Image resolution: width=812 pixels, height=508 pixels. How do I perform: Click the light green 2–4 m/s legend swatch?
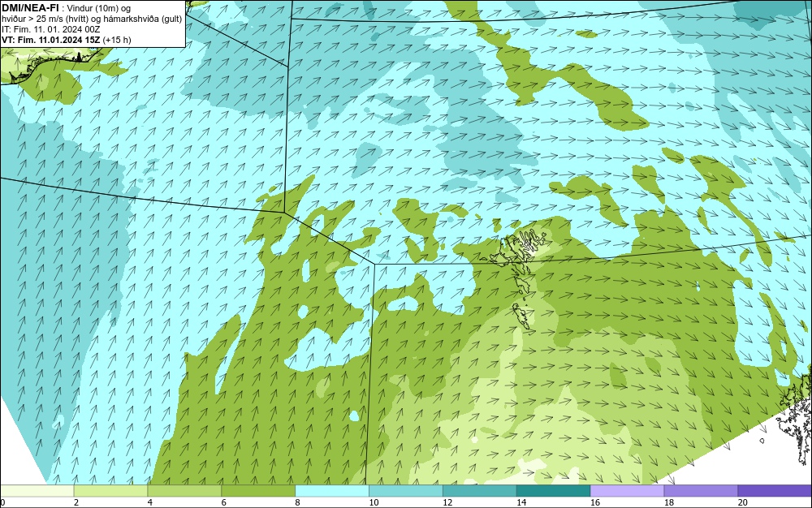(x=110, y=491)
